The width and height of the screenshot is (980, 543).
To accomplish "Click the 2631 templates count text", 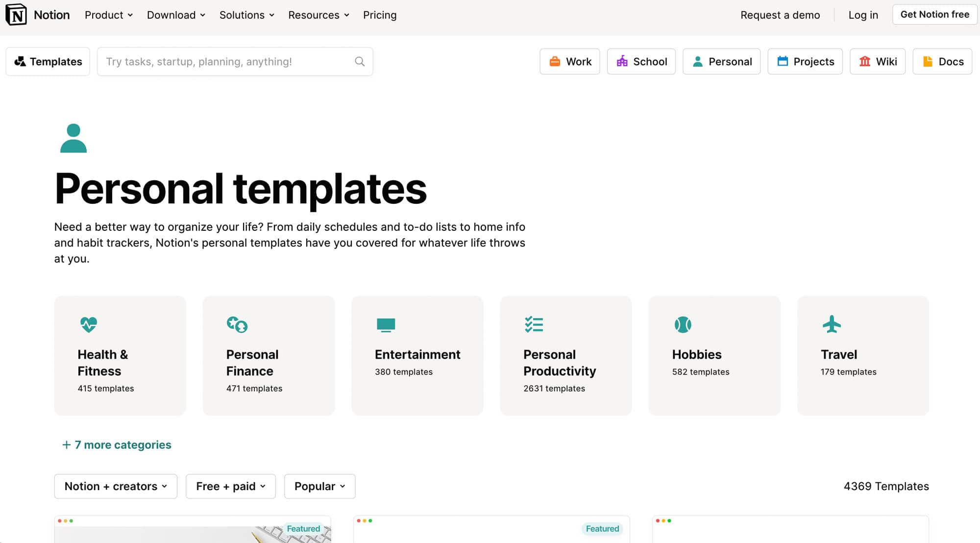I will point(554,388).
